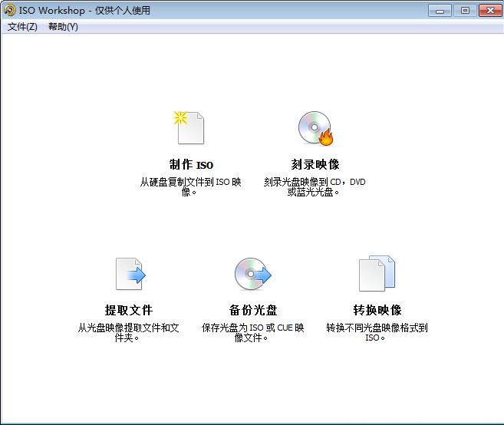Viewport: 504px width, 425px height.
Task: Click the Extract Files page-arrow icon
Action: pyautogui.click(x=130, y=274)
